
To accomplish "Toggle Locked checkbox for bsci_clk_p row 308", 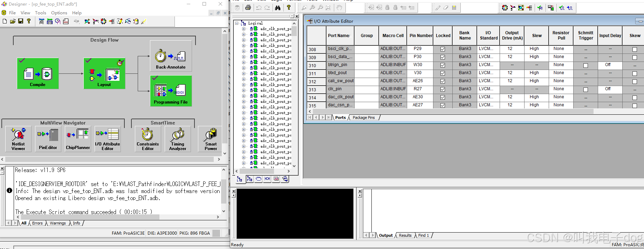I will tap(443, 49).
